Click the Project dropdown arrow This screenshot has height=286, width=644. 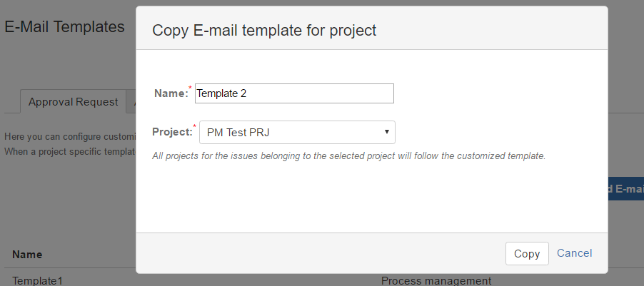tap(386, 132)
